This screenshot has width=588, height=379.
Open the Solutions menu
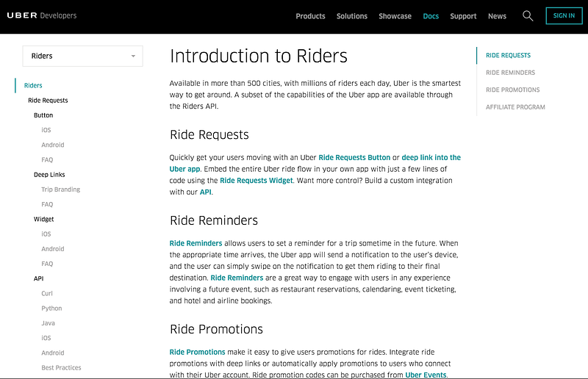[352, 16]
